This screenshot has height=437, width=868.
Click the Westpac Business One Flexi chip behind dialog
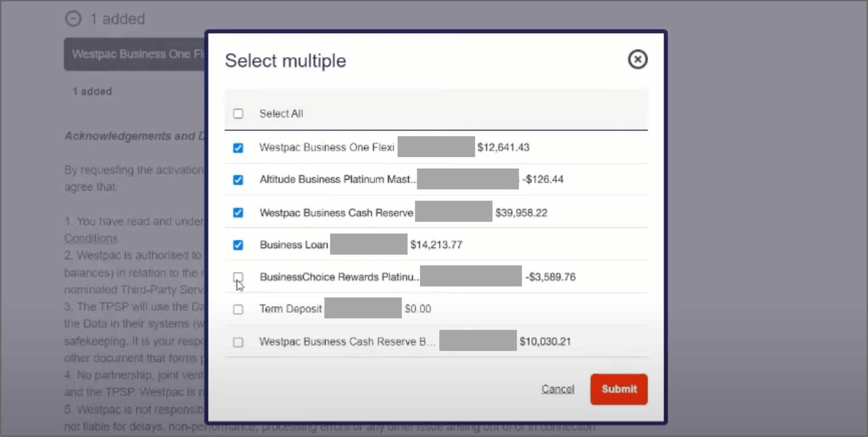135,54
